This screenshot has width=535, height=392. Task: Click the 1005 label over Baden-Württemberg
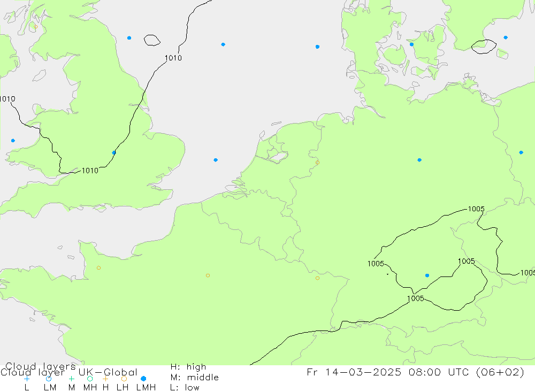(376, 264)
